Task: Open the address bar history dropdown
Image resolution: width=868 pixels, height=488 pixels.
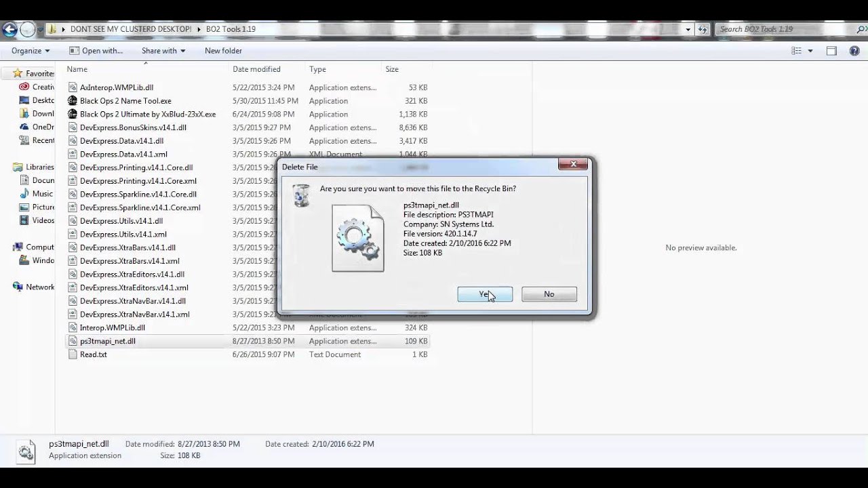Action: pyautogui.click(x=688, y=29)
